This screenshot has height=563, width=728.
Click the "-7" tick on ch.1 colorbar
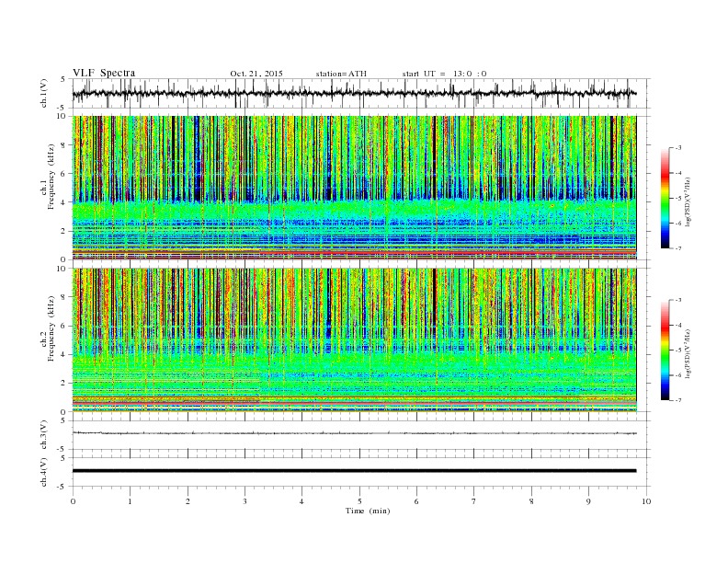tap(678, 248)
